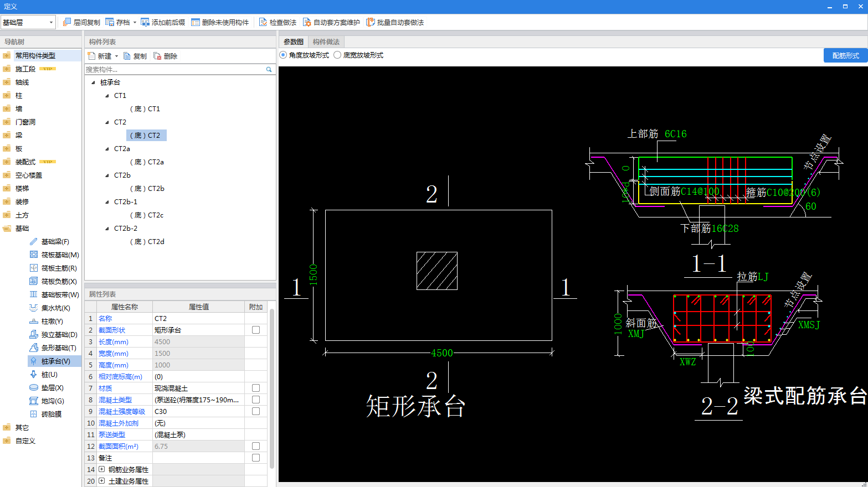The width and height of the screenshot is (868, 487).
Task: Click the 新建 component icon
Action: coord(91,56)
